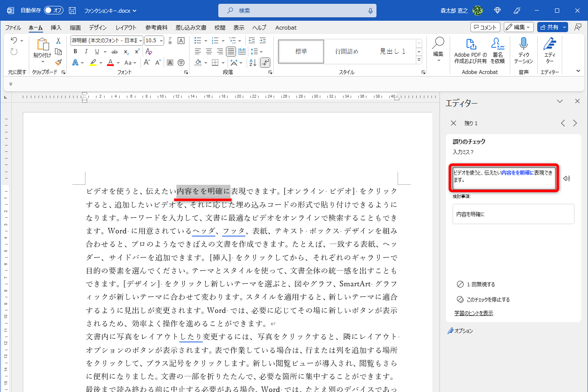
Task: Open the 校閲 ribbon tab
Action: 220,27
